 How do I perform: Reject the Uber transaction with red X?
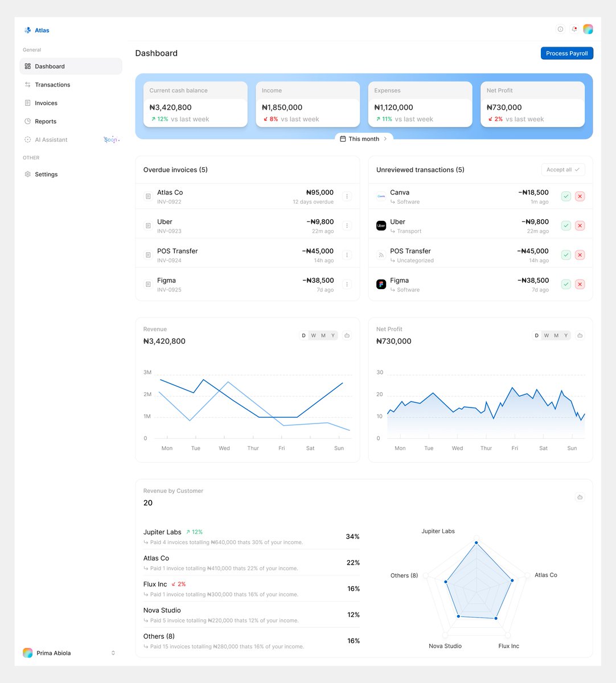coord(580,226)
